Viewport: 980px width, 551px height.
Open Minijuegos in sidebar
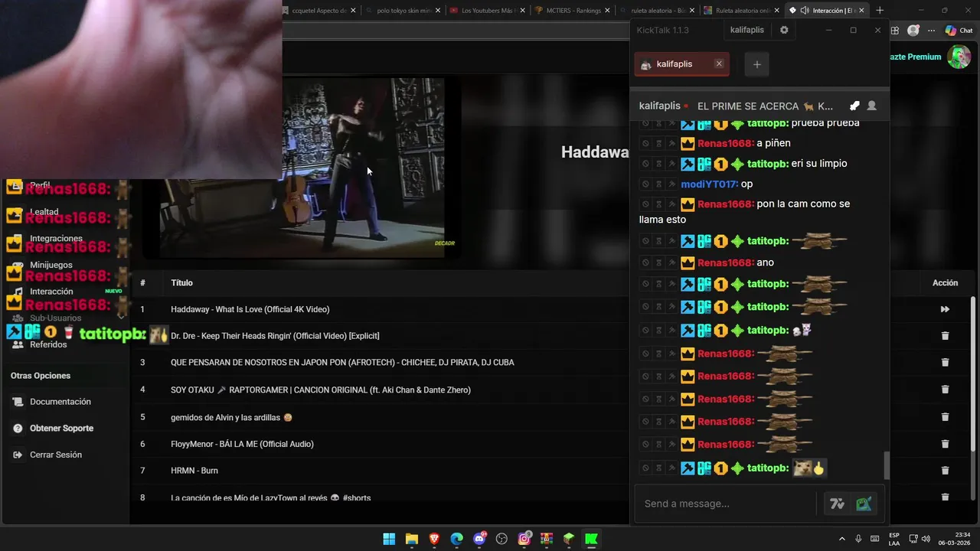click(51, 265)
